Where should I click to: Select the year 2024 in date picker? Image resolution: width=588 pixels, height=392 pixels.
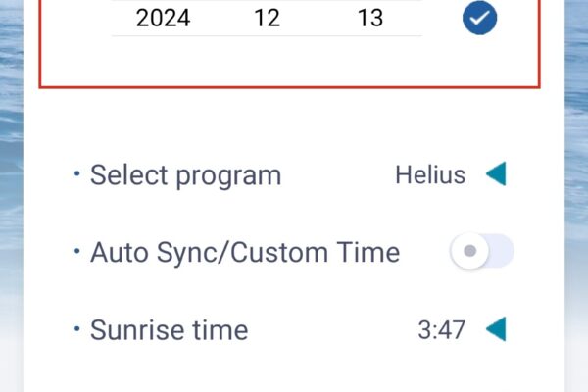coord(163,18)
